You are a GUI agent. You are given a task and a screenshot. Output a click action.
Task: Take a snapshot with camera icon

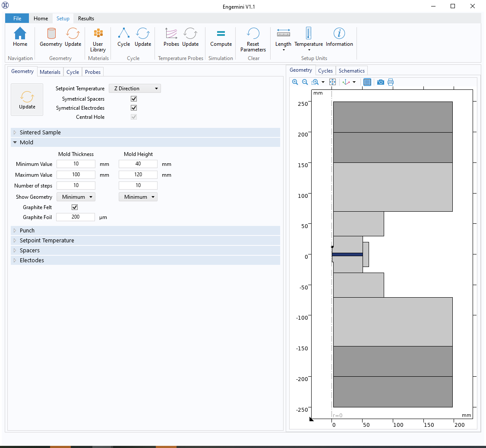pos(380,82)
